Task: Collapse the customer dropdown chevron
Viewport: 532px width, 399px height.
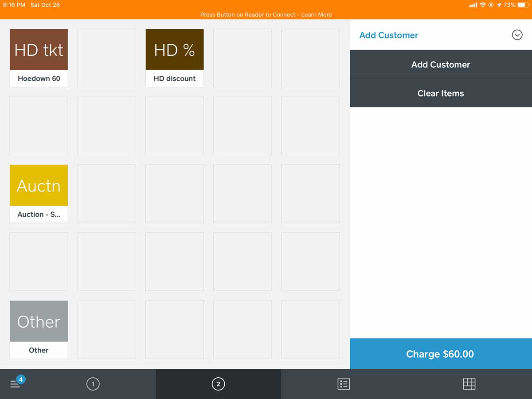Action: (x=517, y=35)
